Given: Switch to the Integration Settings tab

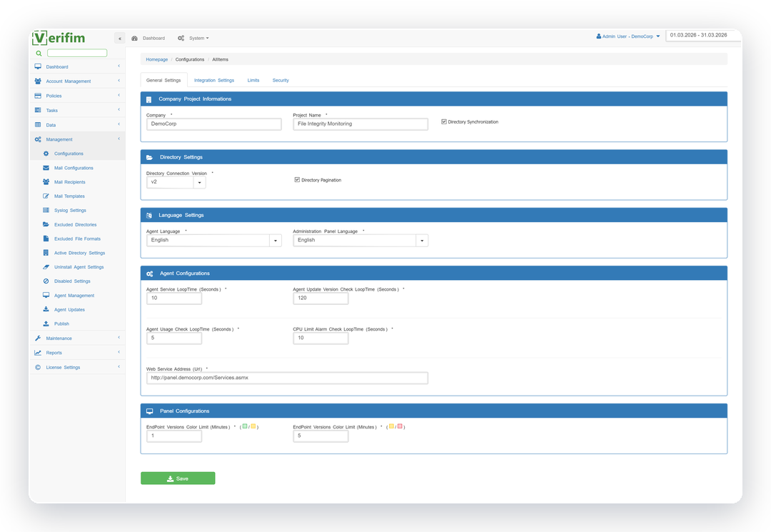Looking at the screenshot, I should click(214, 80).
